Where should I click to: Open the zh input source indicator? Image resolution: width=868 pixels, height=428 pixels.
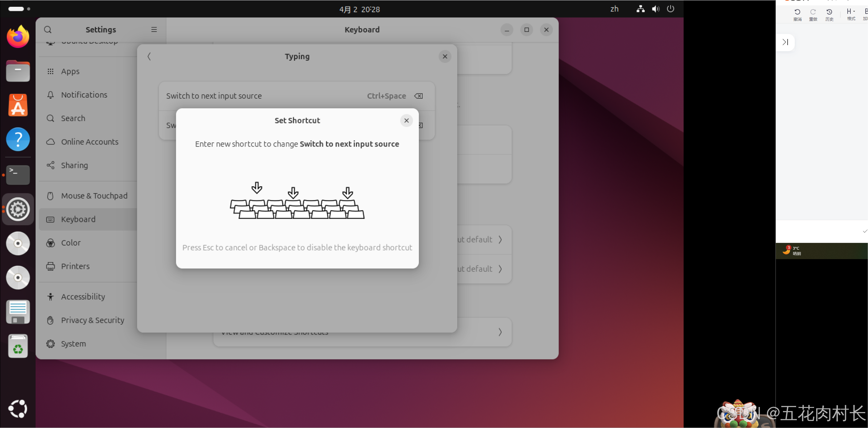click(614, 9)
